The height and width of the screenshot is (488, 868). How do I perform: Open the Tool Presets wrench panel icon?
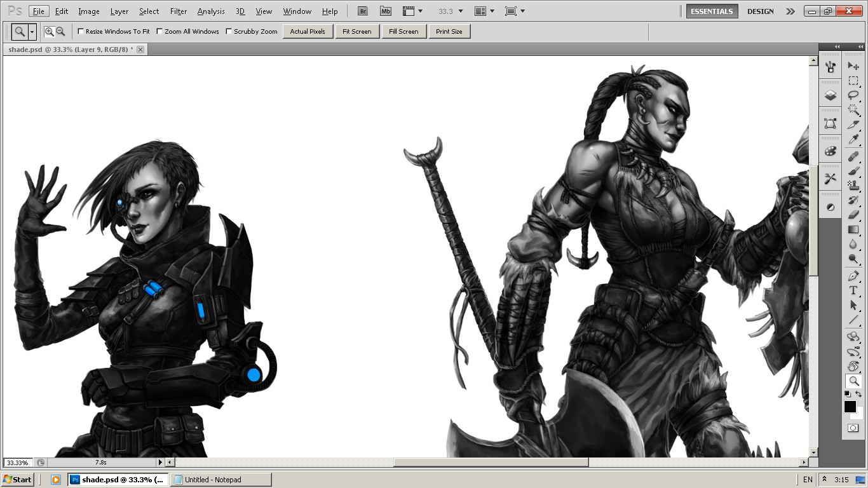tap(831, 179)
